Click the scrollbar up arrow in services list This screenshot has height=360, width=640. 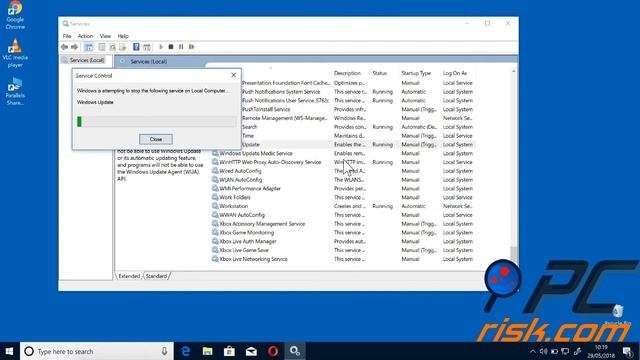(513, 72)
